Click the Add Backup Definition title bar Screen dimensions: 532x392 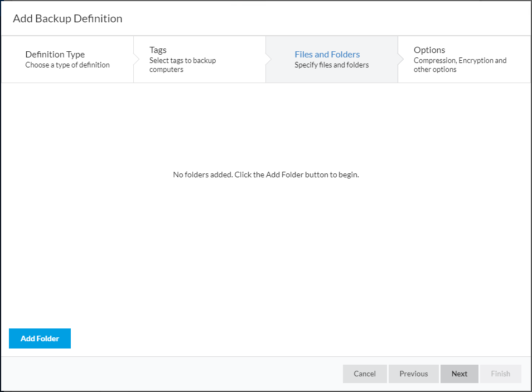point(67,18)
